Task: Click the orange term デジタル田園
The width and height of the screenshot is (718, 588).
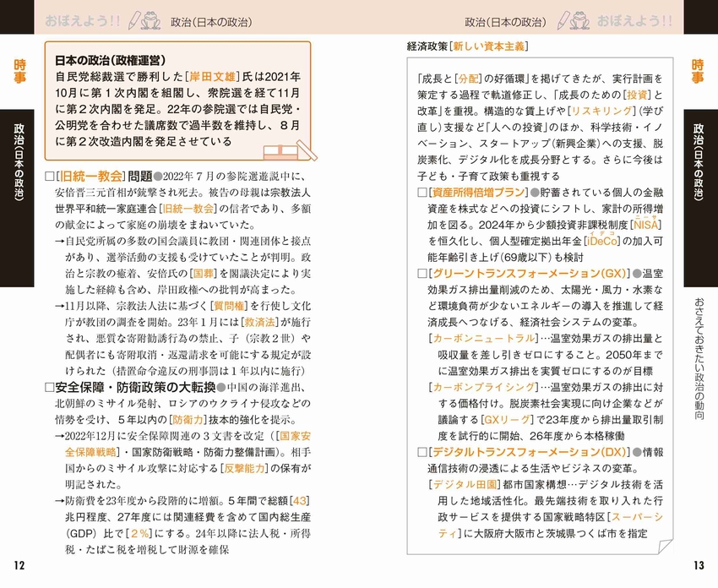Action: [465, 485]
